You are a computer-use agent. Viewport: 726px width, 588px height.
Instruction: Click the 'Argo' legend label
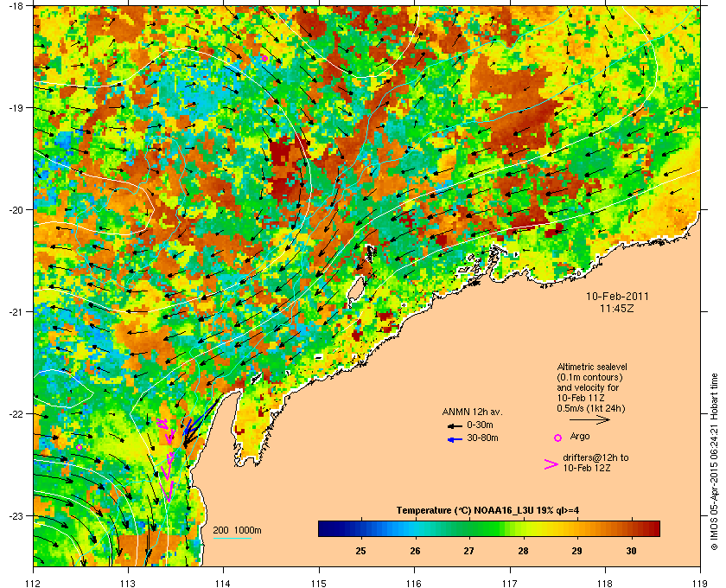pos(580,436)
